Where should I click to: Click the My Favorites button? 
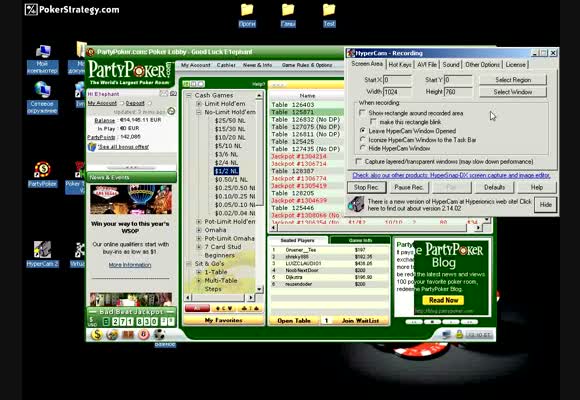tap(224, 320)
